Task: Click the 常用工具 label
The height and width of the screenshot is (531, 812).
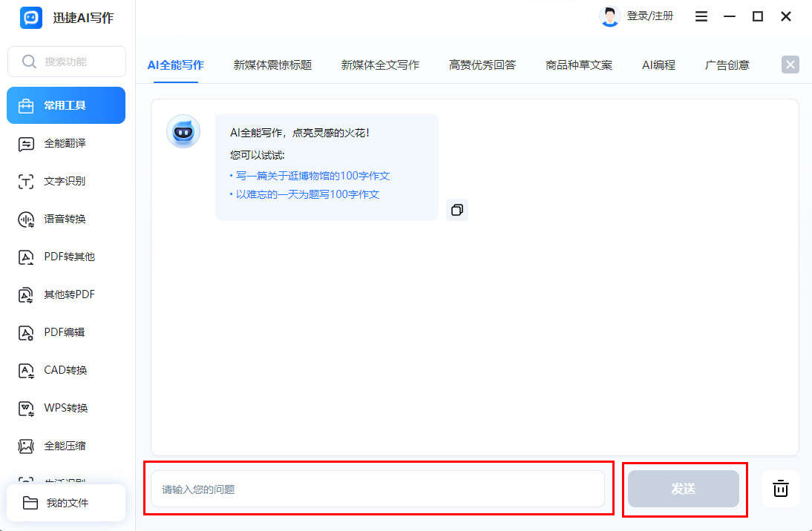Action: coord(65,105)
